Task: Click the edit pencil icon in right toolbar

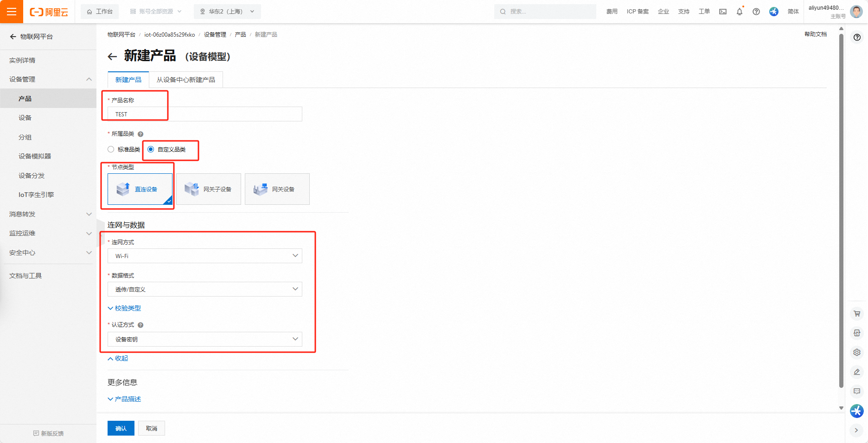Action: tap(857, 372)
